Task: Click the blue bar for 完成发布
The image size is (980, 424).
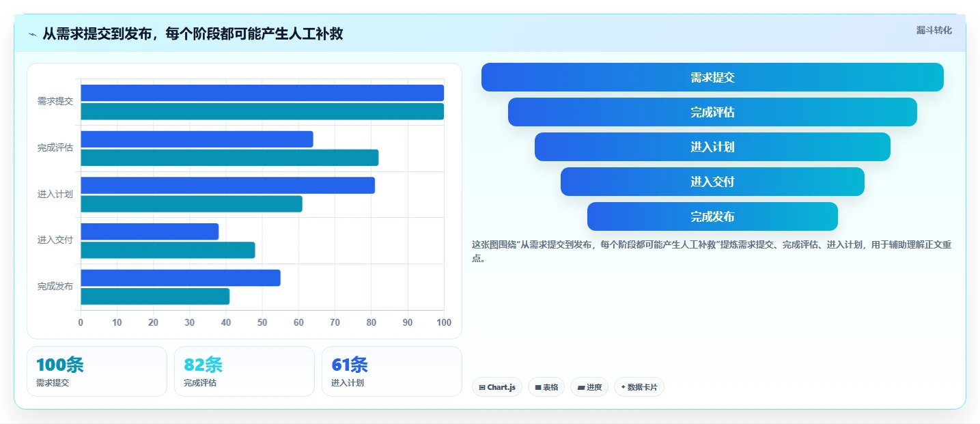Action: 180,278
